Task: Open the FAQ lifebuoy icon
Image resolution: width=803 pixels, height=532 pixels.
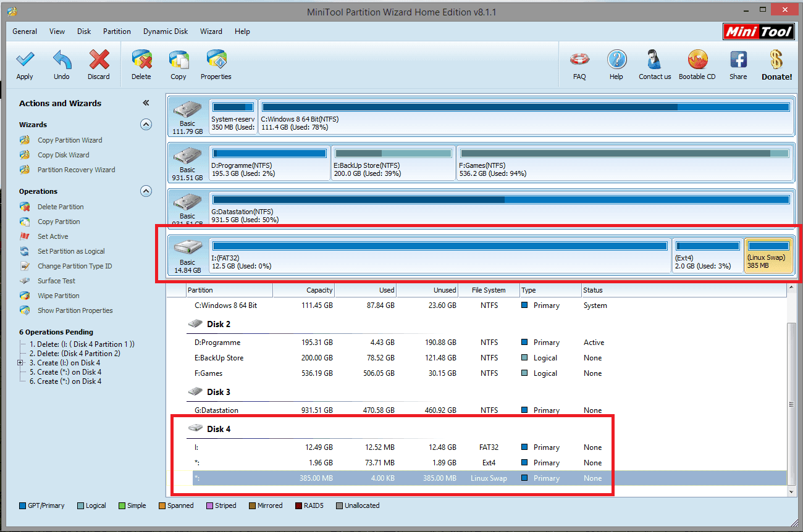Action: tap(579, 60)
